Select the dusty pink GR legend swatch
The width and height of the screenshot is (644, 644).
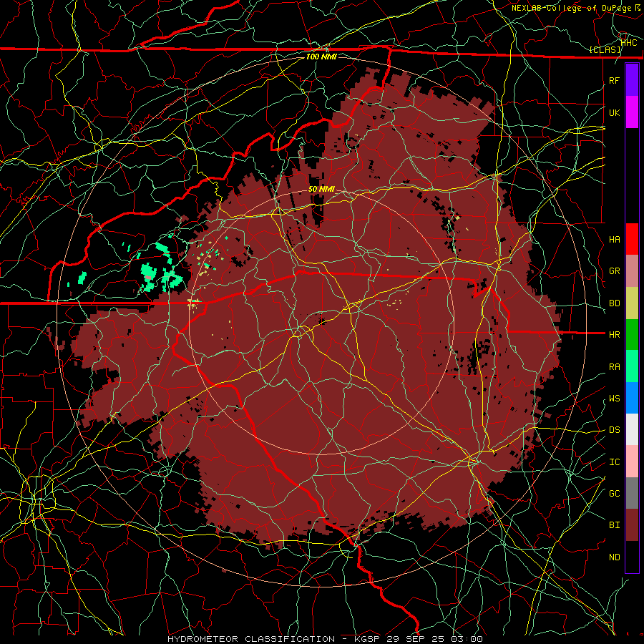pyautogui.click(x=632, y=271)
